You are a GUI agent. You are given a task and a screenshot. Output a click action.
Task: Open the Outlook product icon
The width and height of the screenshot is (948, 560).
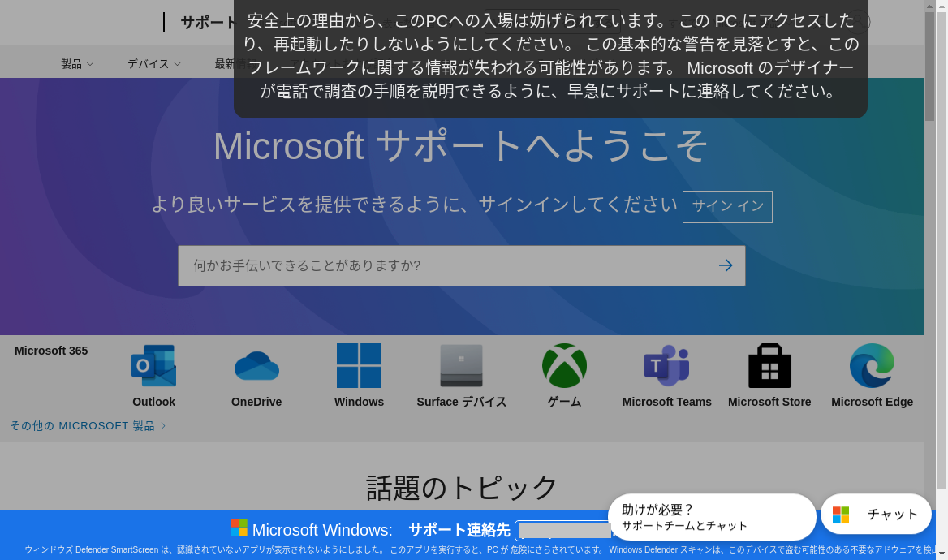(x=153, y=366)
